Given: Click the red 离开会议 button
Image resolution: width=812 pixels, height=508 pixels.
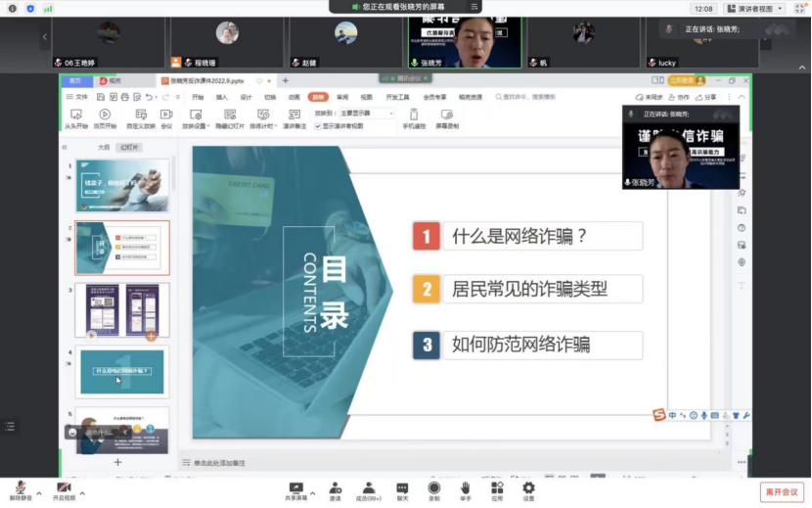Looking at the screenshot, I should (782, 491).
